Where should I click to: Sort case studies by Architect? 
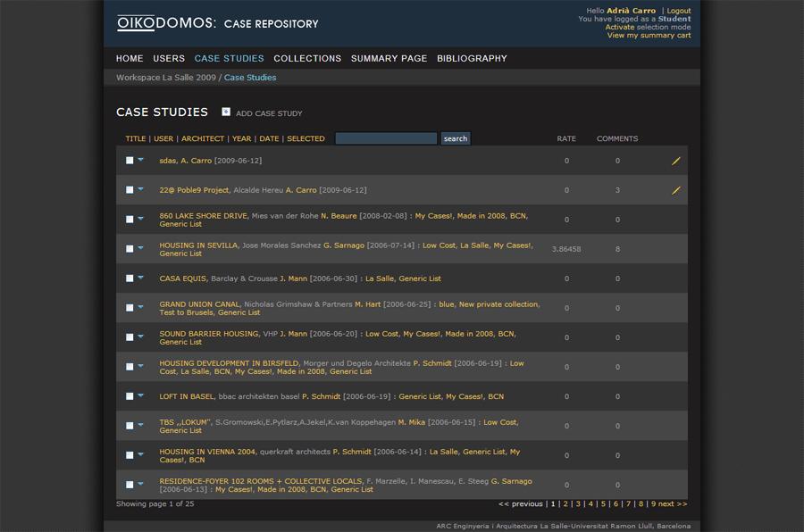coord(203,139)
